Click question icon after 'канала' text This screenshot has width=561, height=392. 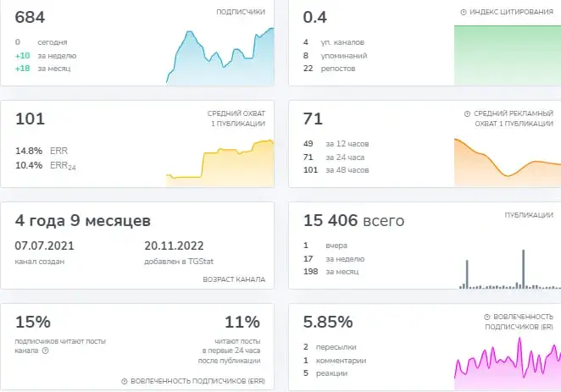click(45, 351)
